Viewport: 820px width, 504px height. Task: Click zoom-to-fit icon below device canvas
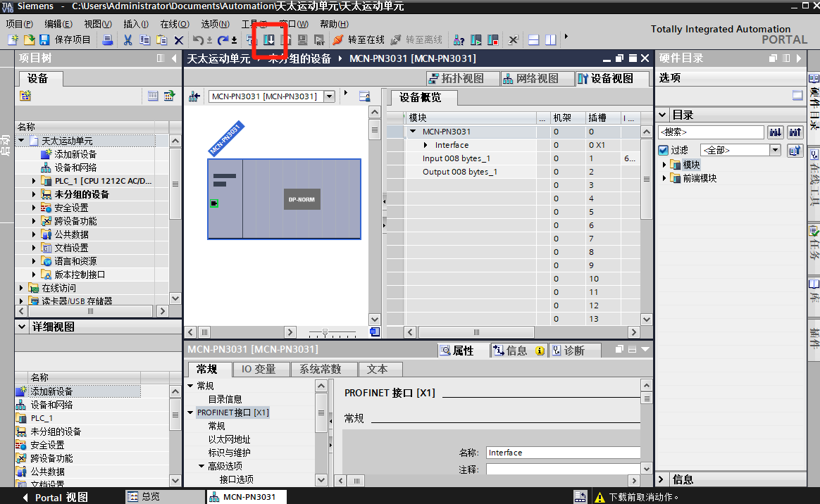click(x=375, y=332)
